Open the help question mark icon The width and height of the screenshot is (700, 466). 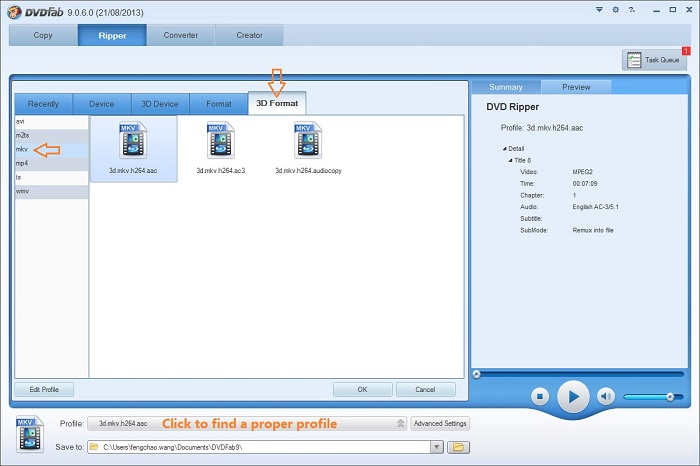(632, 9)
